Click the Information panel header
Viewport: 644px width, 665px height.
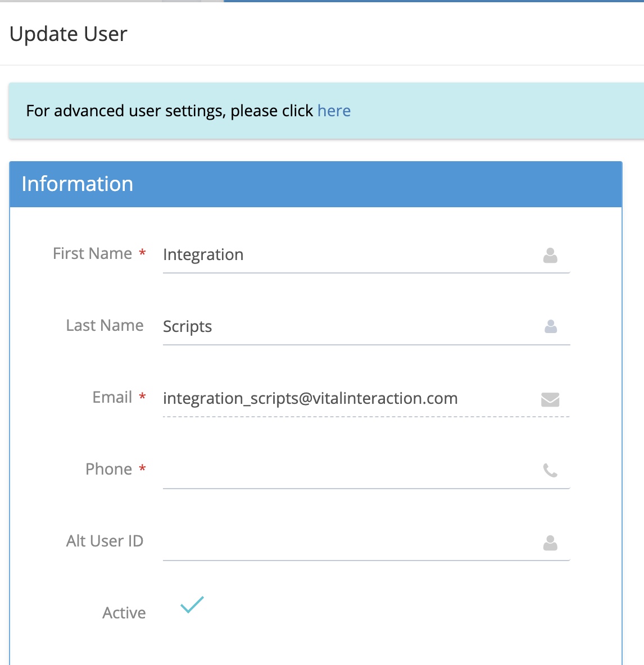tap(315, 184)
